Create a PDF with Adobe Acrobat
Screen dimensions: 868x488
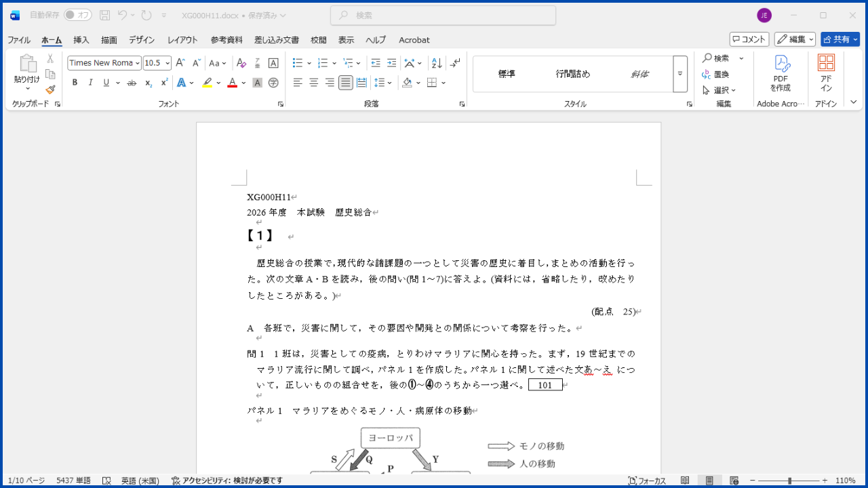point(780,73)
